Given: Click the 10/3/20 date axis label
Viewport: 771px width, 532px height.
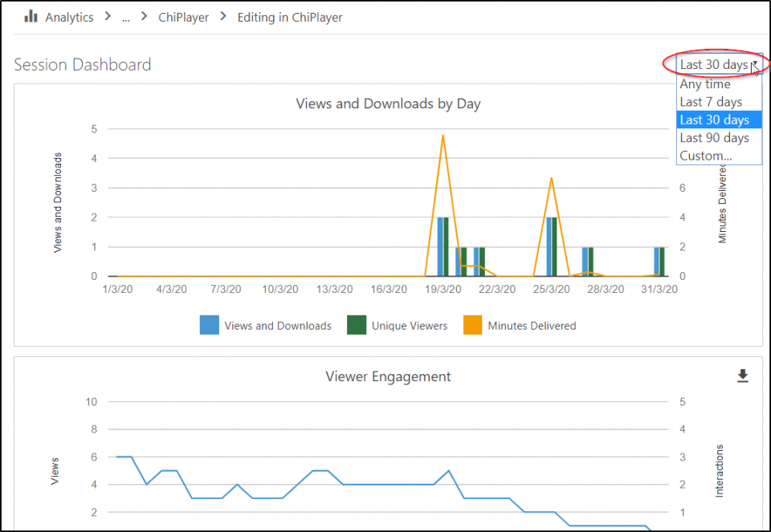Looking at the screenshot, I should click(x=280, y=289).
